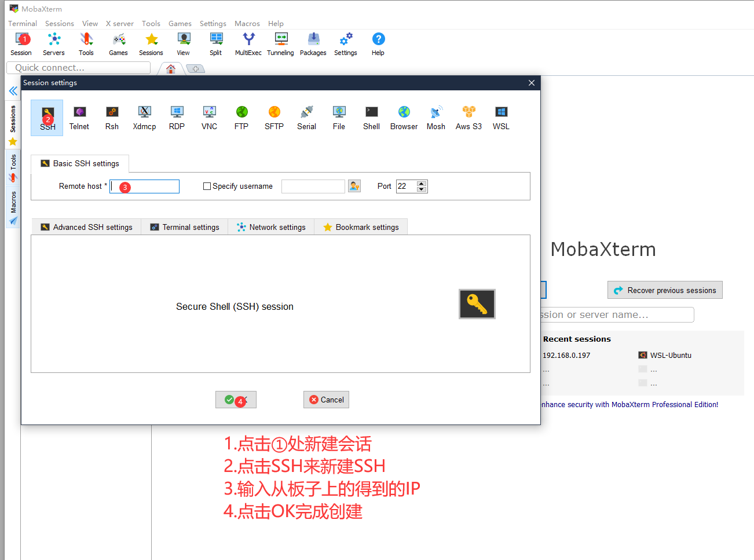This screenshot has width=754, height=560.
Task: Click the Help toolbar icon
Action: point(378,44)
